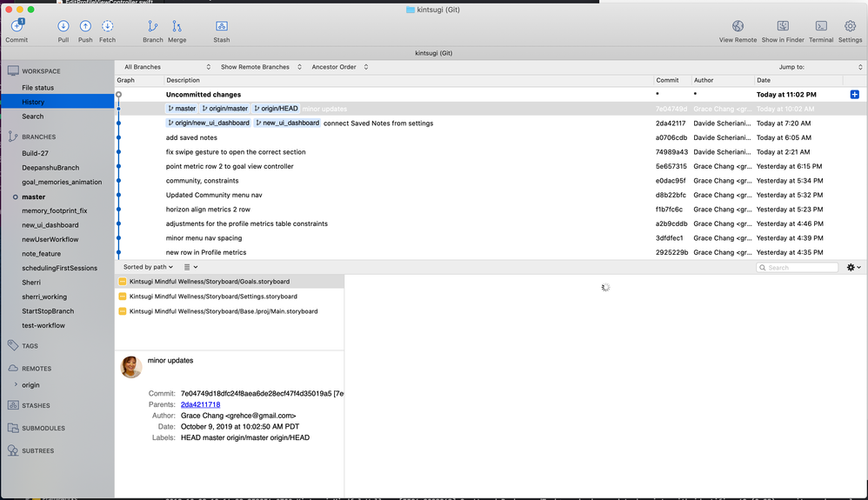Screen dimensions: 868x500
Task: Open the list view mode dropdown
Action: (190, 267)
